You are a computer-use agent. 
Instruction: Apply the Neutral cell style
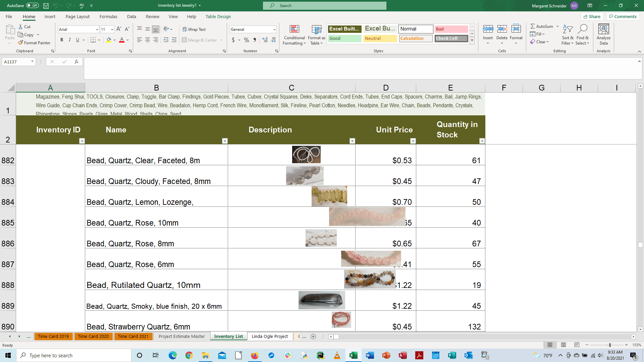point(380,39)
